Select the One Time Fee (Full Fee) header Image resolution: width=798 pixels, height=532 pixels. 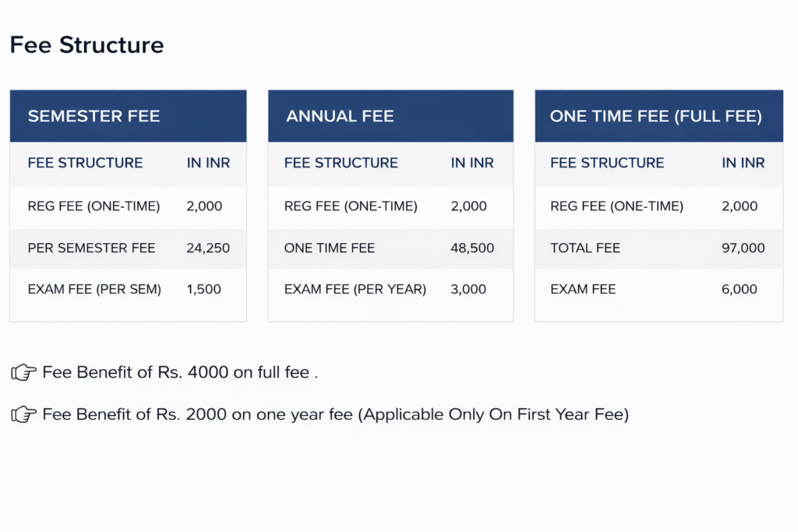tap(655, 117)
